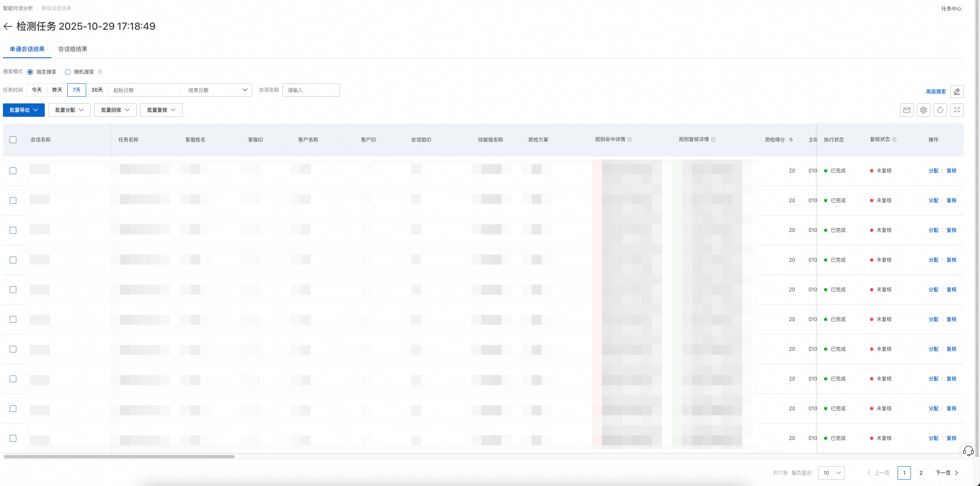Switch to the 会话组结果 tab

click(73, 49)
